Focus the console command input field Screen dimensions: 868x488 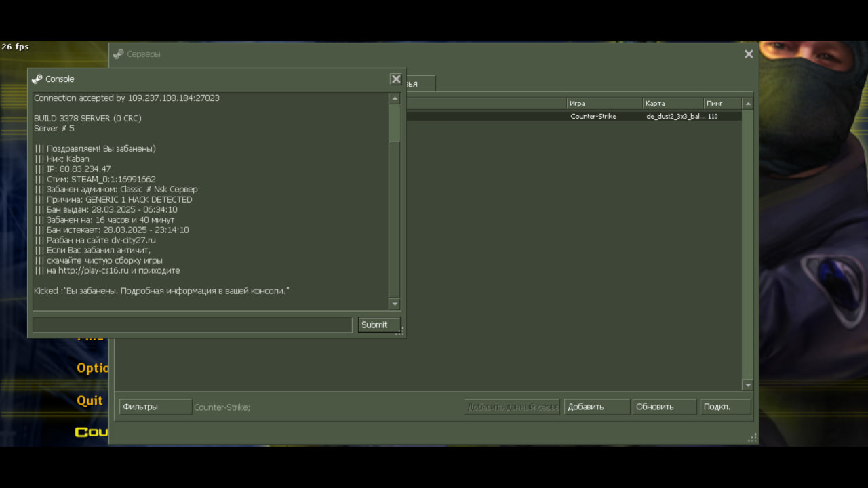point(193,325)
